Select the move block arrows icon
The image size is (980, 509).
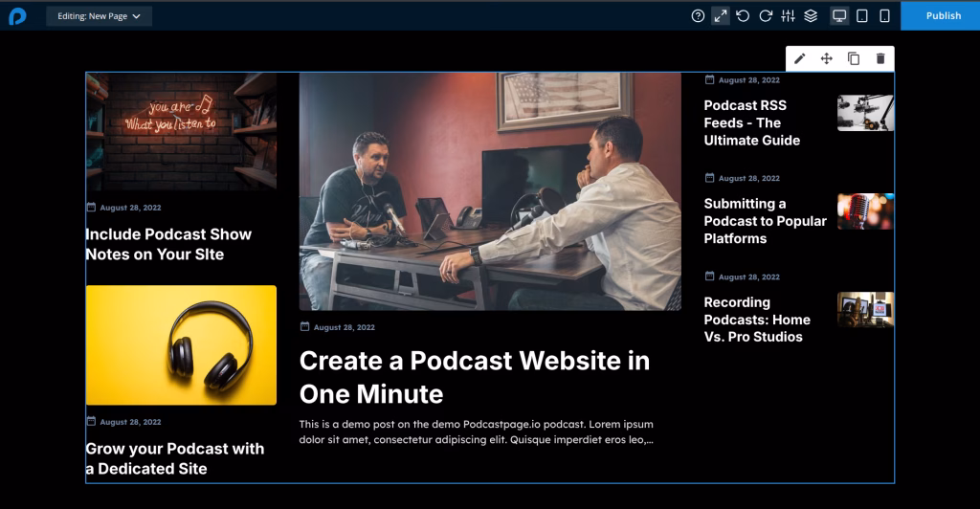(826, 58)
